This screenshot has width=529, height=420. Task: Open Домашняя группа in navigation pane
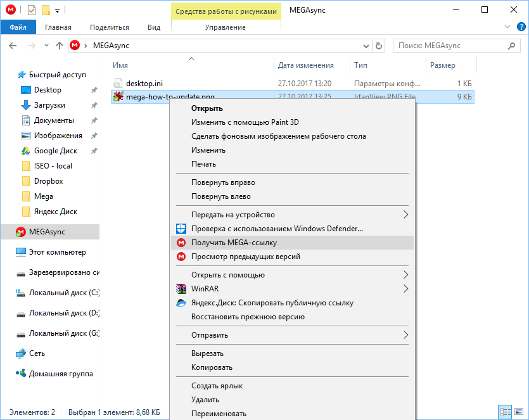point(61,374)
